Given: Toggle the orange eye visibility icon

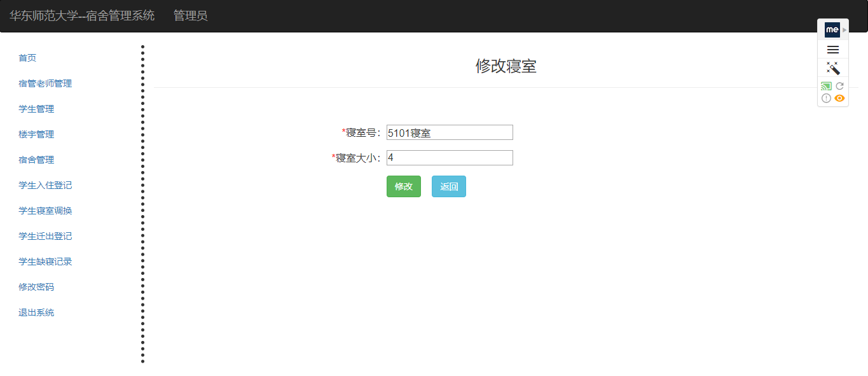Looking at the screenshot, I should click(839, 98).
